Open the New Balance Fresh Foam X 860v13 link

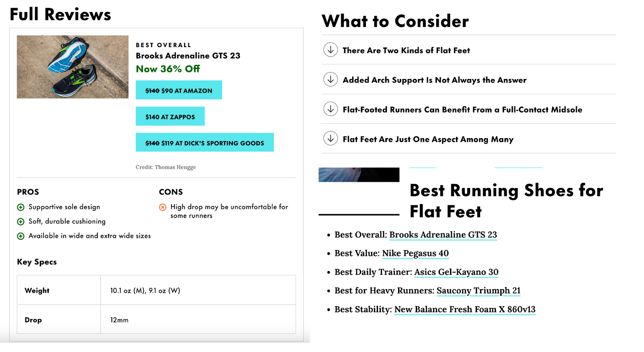[x=465, y=309]
